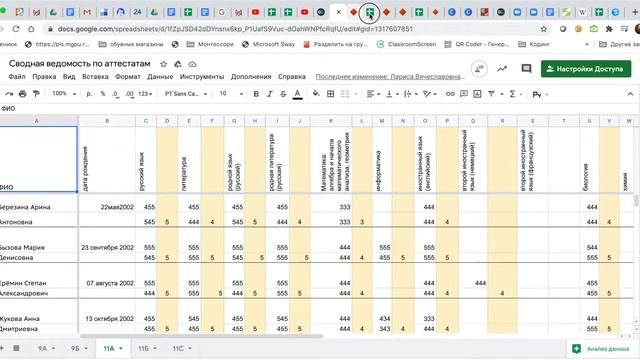The image size is (640, 360).
Task: Reload the browser page
Action: pos(16,29)
